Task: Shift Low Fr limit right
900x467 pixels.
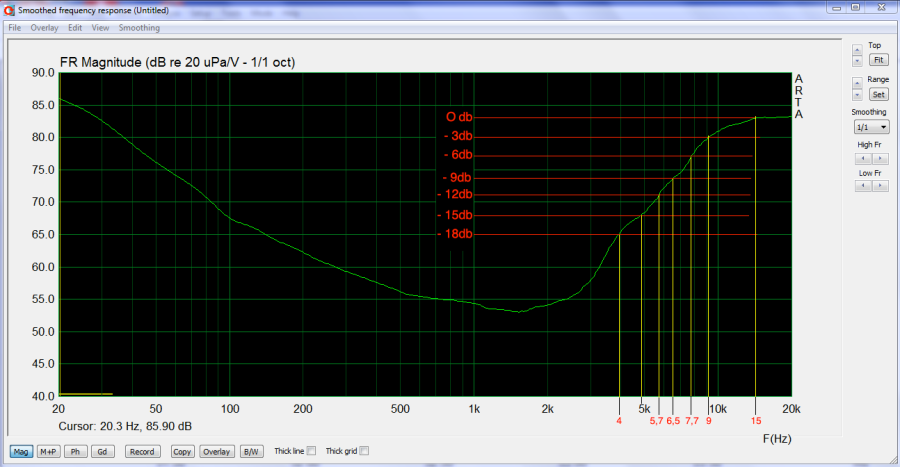Action: point(880,185)
